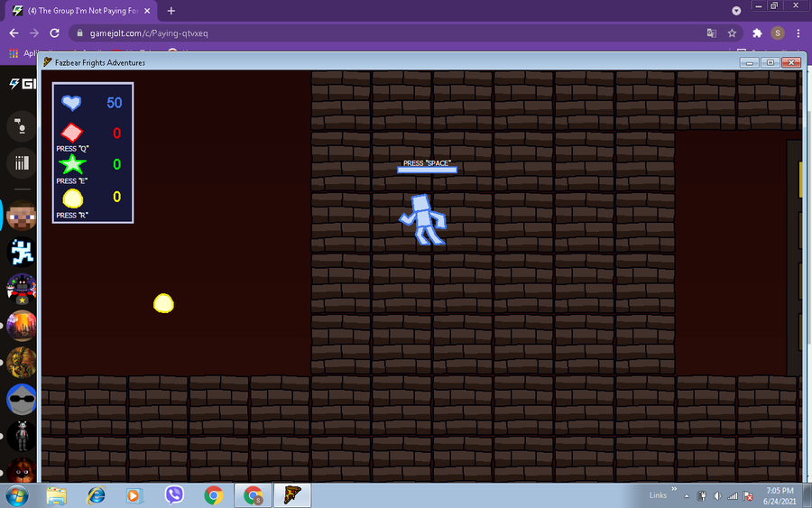Open the standing puppet figure community avatar

[22, 436]
